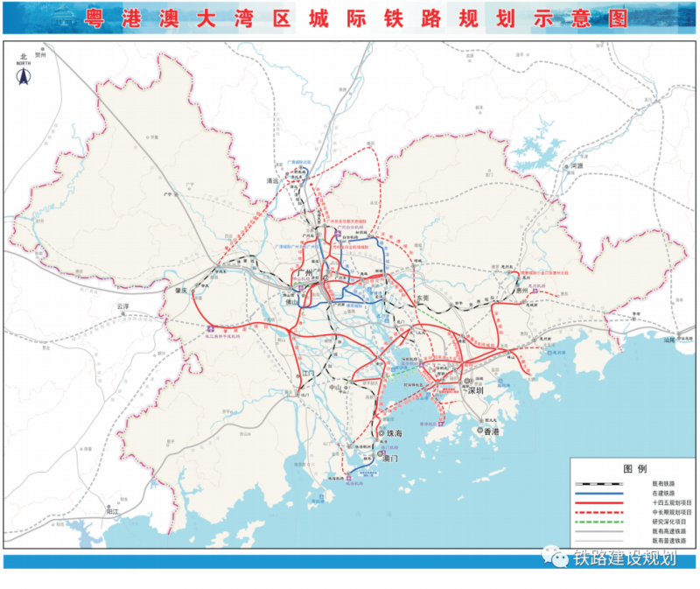Select the solid red 十四五规划项目 legend line

tap(598, 502)
